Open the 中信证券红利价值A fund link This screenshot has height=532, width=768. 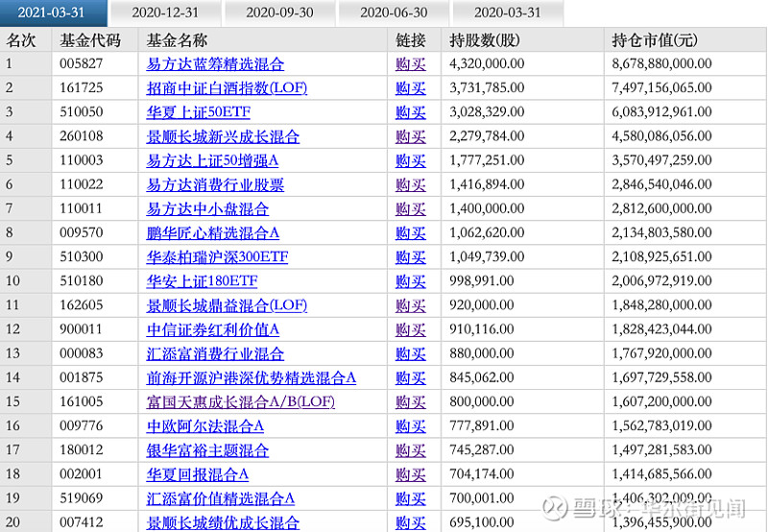pyautogui.click(x=212, y=329)
